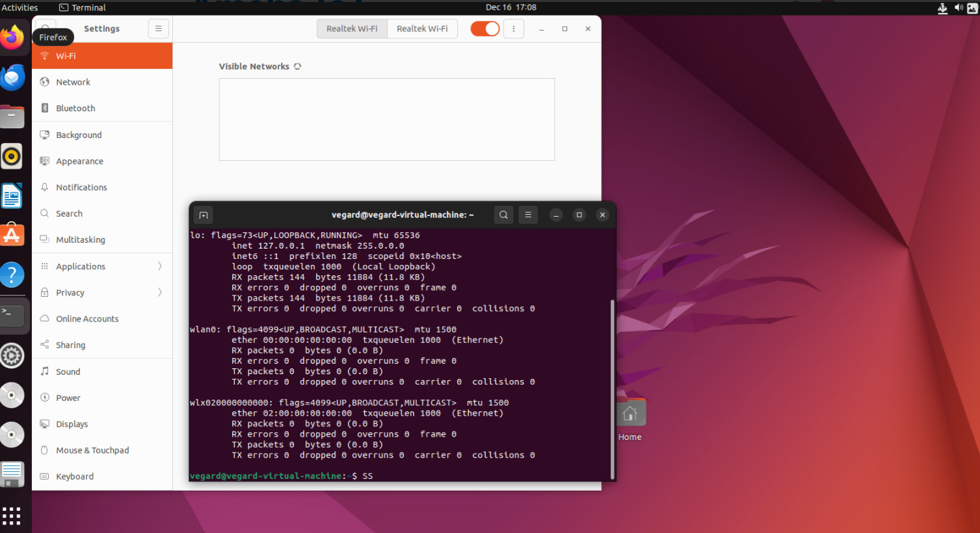This screenshot has height=533, width=980.
Task: Open Rhythmbox music player in dock
Action: click(12, 156)
